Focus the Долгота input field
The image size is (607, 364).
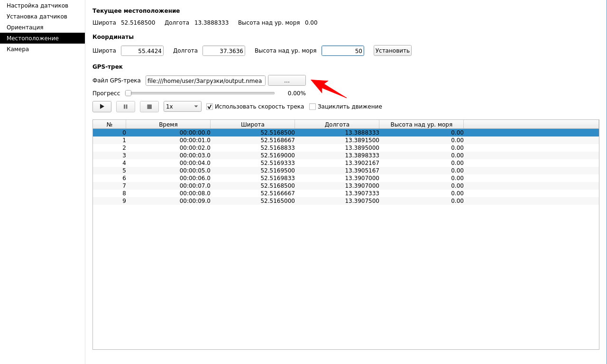click(224, 51)
